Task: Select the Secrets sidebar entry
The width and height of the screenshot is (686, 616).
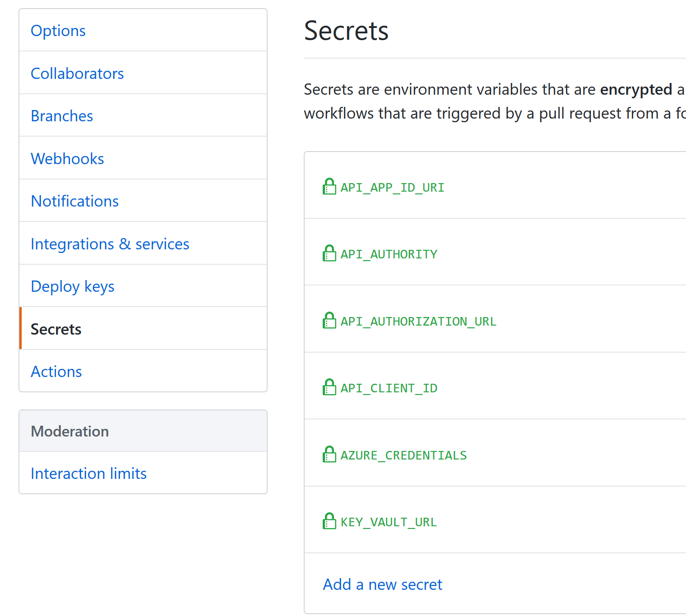Action: tap(56, 329)
